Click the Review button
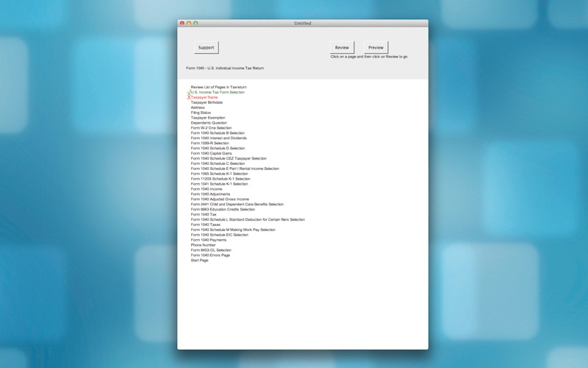588x368 pixels. tap(342, 48)
